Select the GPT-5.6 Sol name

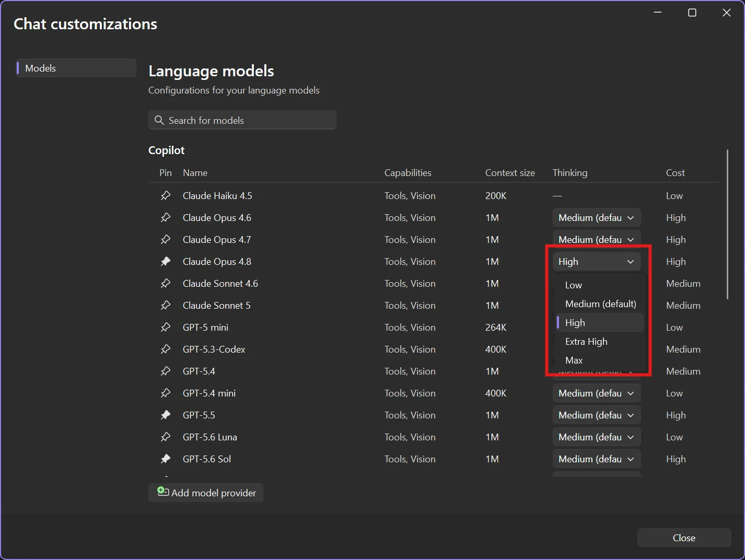(207, 459)
